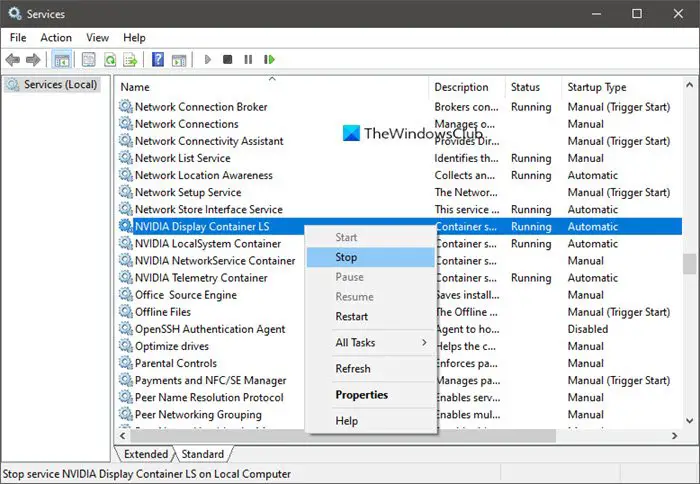Viewport: 700px width, 484px height.
Task: Expand All Tasks submenu arrow
Action: [x=424, y=342]
